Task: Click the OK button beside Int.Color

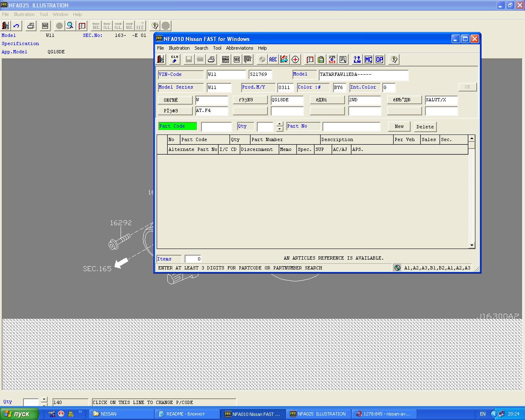Action: [x=468, y=87]
